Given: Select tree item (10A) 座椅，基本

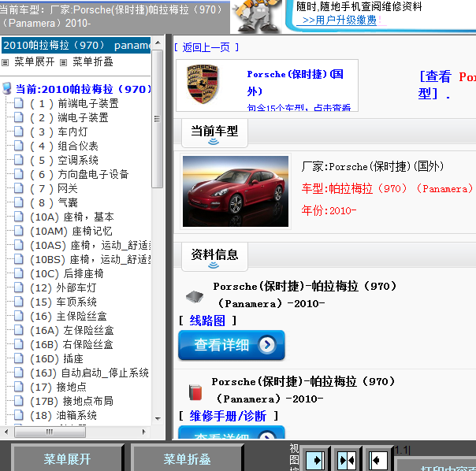Looking at the screenshot, I should point(72,217).
